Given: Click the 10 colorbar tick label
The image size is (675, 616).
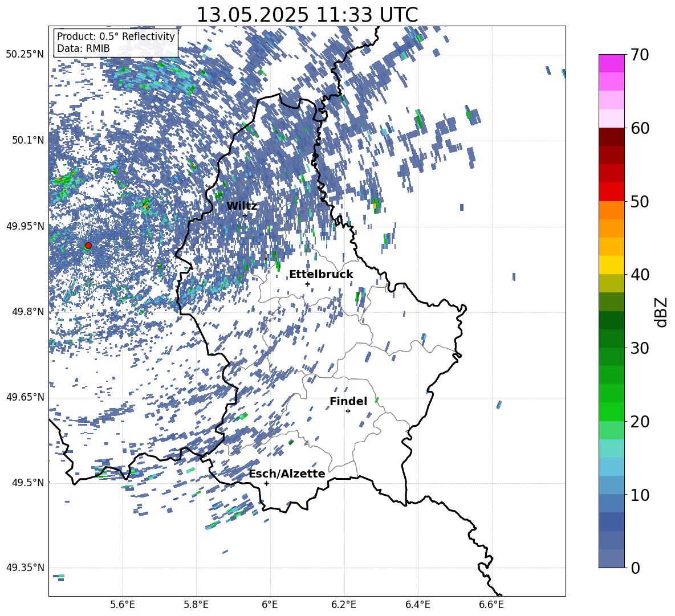Looking at the screenshot, I should 640,495.
